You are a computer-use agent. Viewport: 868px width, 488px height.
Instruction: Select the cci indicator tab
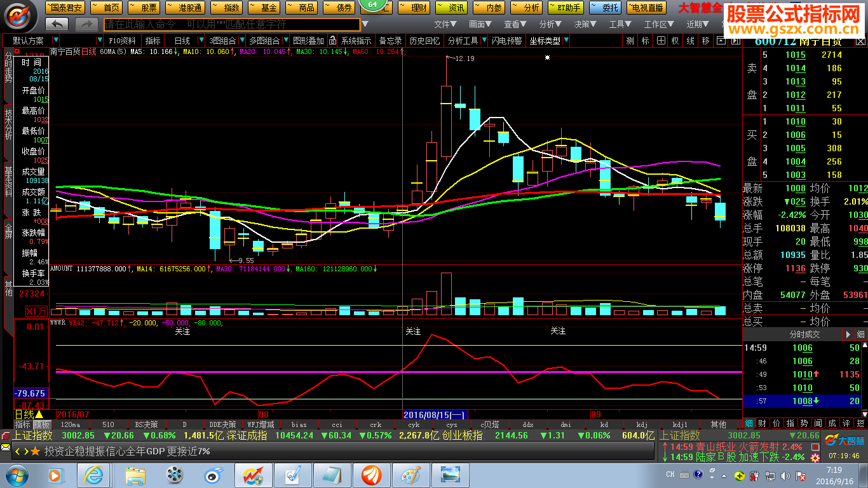tap(337, 424)
